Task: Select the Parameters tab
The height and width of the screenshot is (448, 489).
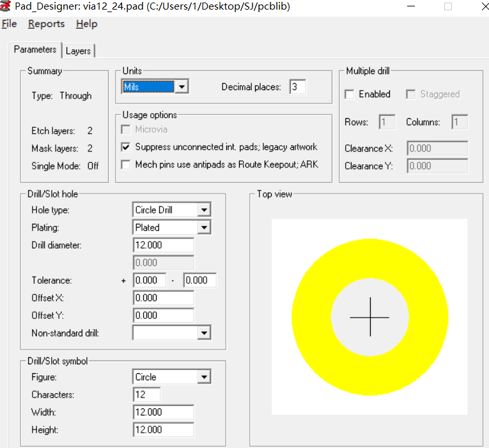Action: click(35, 50)
